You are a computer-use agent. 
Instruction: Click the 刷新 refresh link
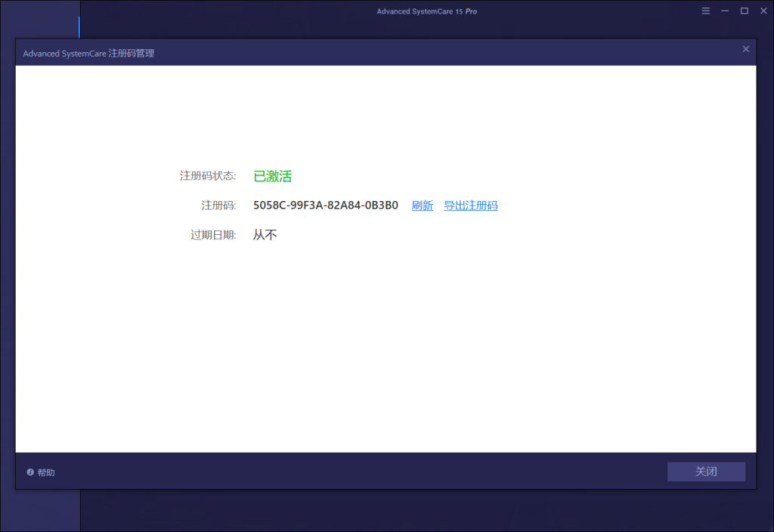(x=422, y=206)
